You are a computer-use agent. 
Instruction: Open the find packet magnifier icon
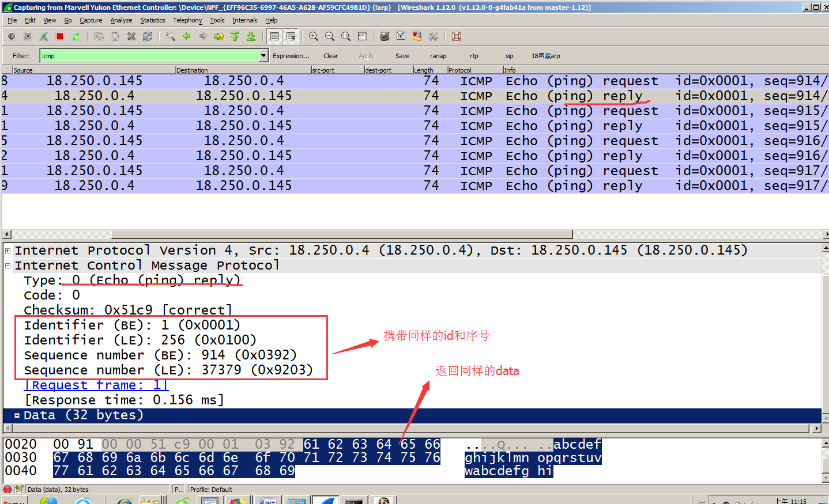[171, 36]
